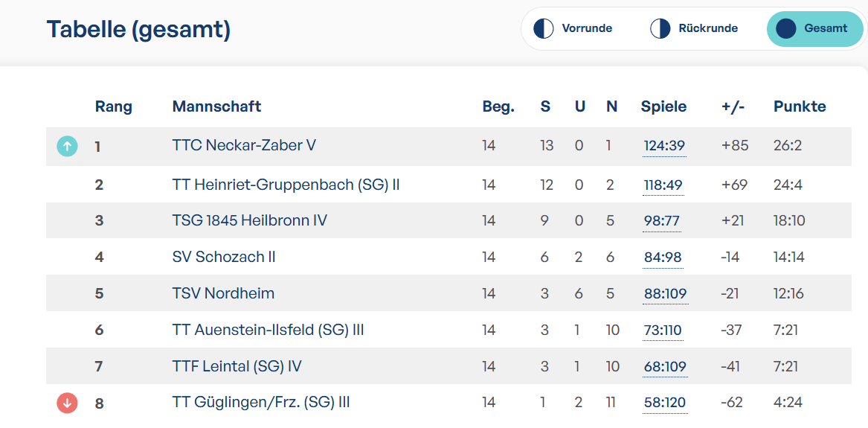Click the green promotion arrow icon
The width and height of the screenshot is (868, 428).
(x=67, y=147)
